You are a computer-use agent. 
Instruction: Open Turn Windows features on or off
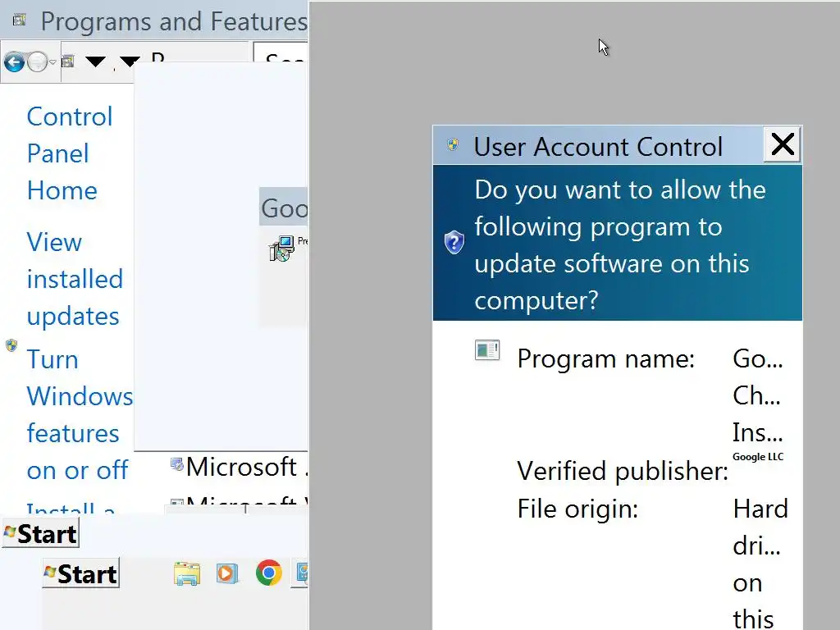point(80,414)
